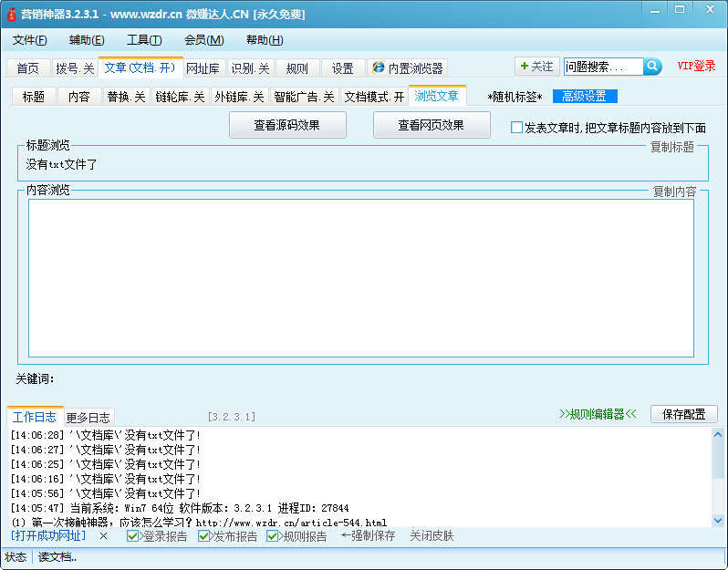Open the 外链库.关 sub-tab
Screen dimensions: 728x570
pyautogui.click(x=240, y=97)
